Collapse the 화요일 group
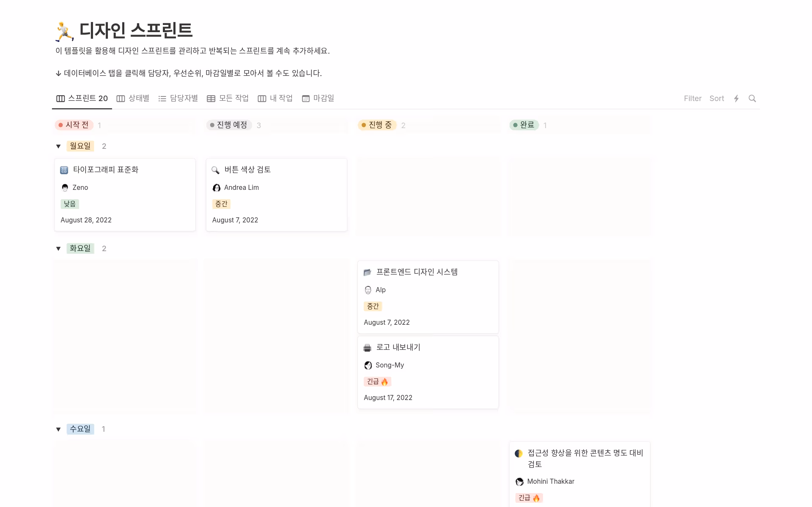This screenshot has width=812, height=507. pyautogui.click(x=58, y=248)
